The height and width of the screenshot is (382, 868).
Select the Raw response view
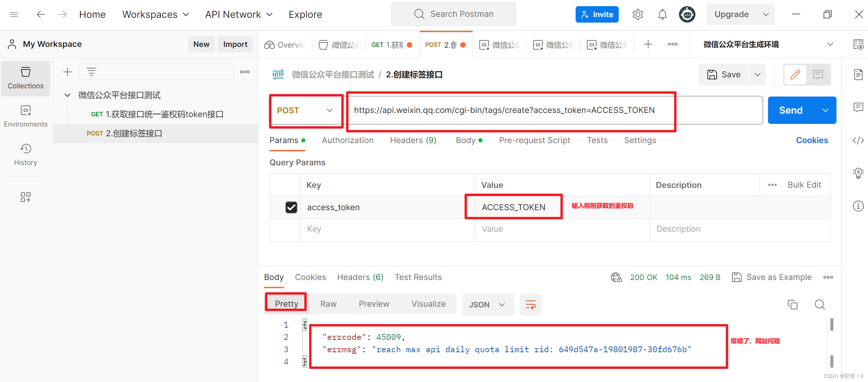[328, 304]
